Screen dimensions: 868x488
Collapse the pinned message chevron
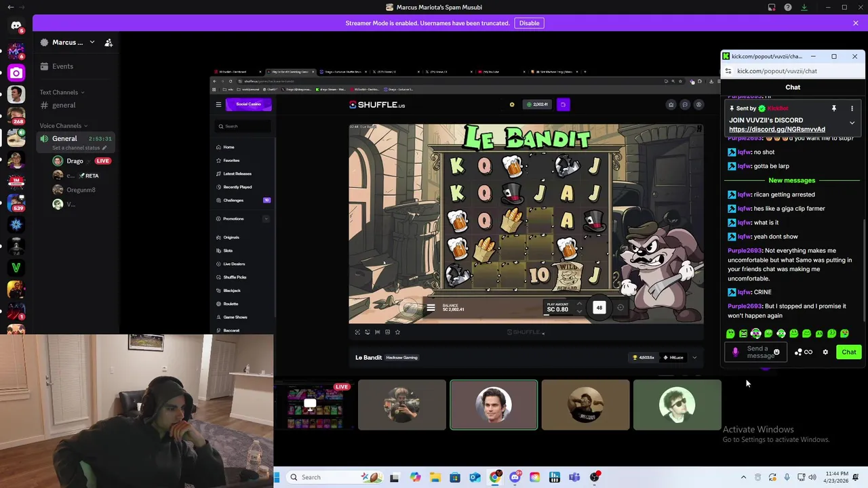point(852,123)
